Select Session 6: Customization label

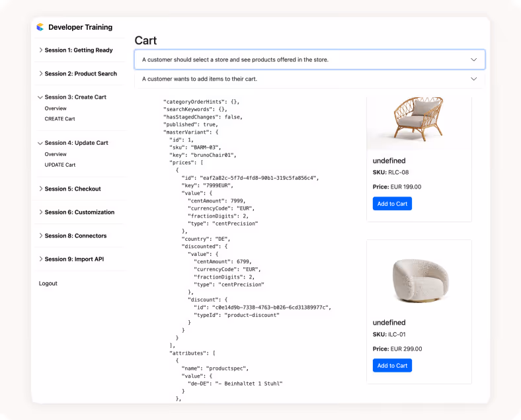(x=79, y=212)
